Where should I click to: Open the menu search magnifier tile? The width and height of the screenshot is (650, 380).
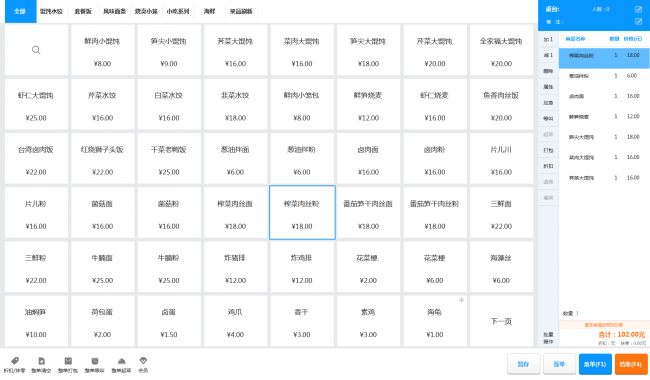click(x=36, y=50)
